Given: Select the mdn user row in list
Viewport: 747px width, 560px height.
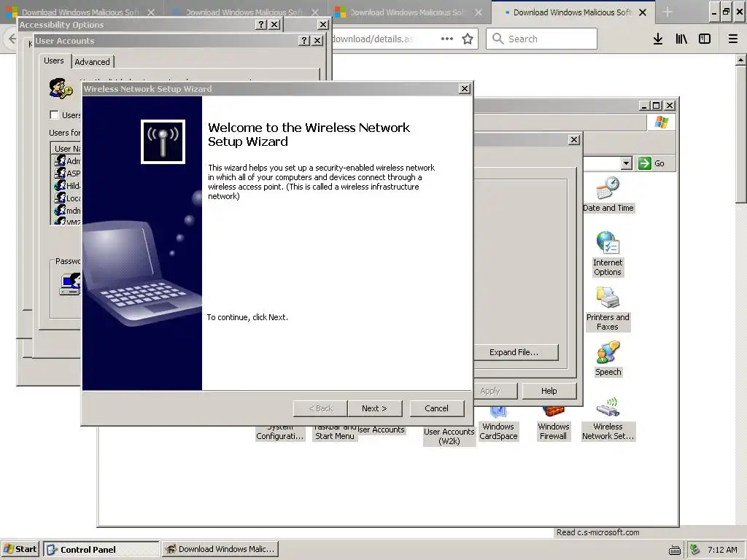Looking at the screenshot, I should [66, 211].
